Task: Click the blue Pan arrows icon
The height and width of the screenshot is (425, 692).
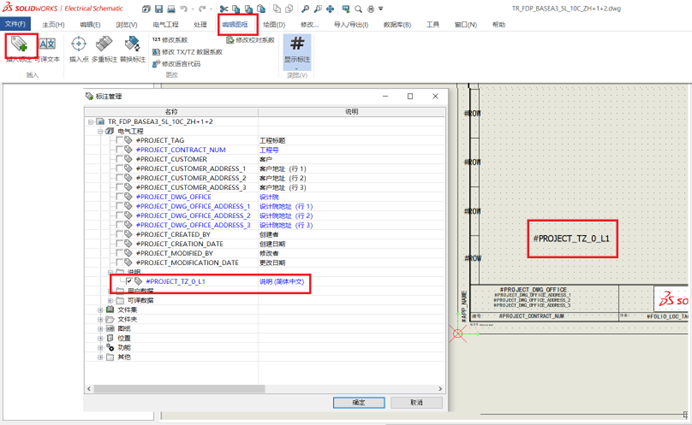Action: (x=330, y=9)
